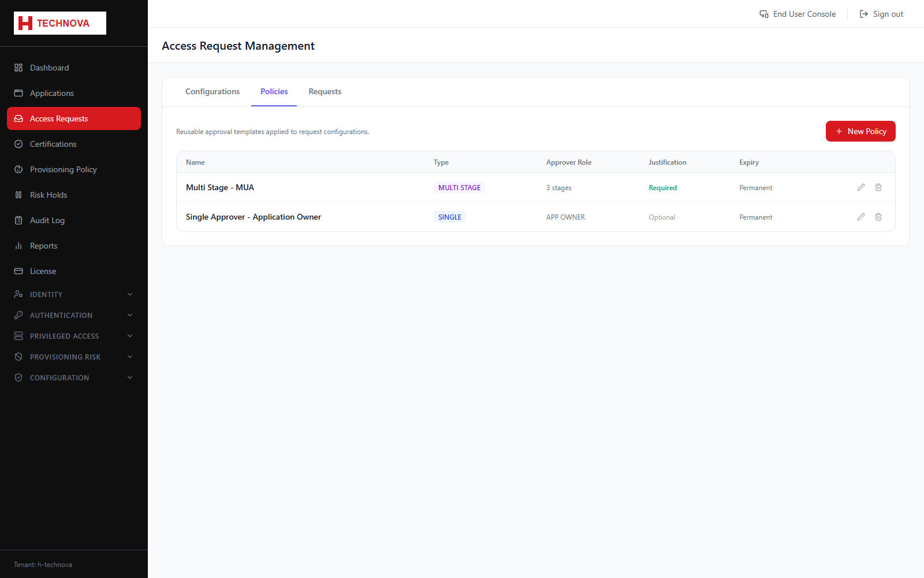Click the Applications window icon
924x578 pixels.
pyautogui.click(x=18, y=93)
